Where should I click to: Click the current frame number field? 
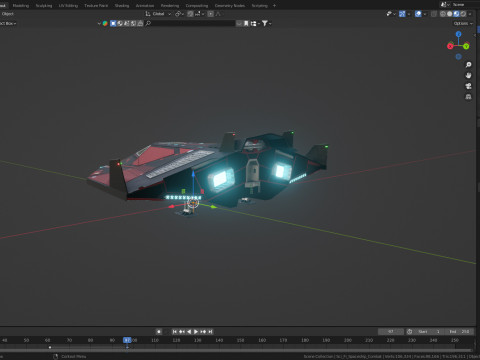point(391,332)
